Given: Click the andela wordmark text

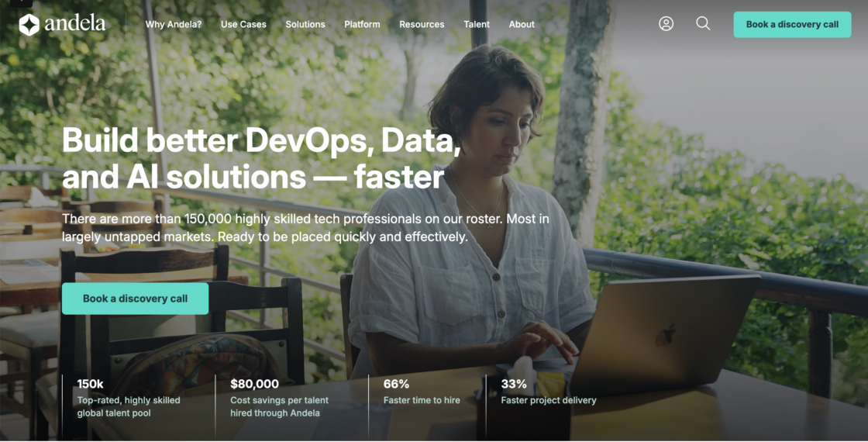Looking at the screenshot, I should (x=75, y=24).
